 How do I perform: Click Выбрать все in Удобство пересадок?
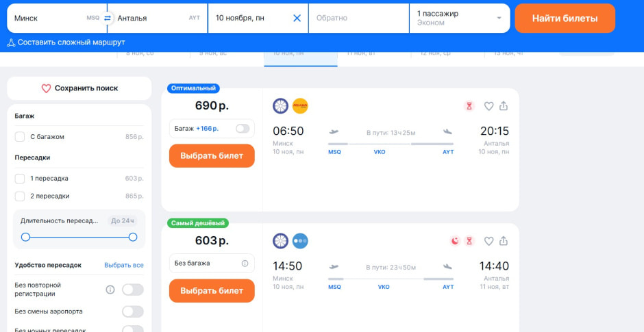pos(124,265)
